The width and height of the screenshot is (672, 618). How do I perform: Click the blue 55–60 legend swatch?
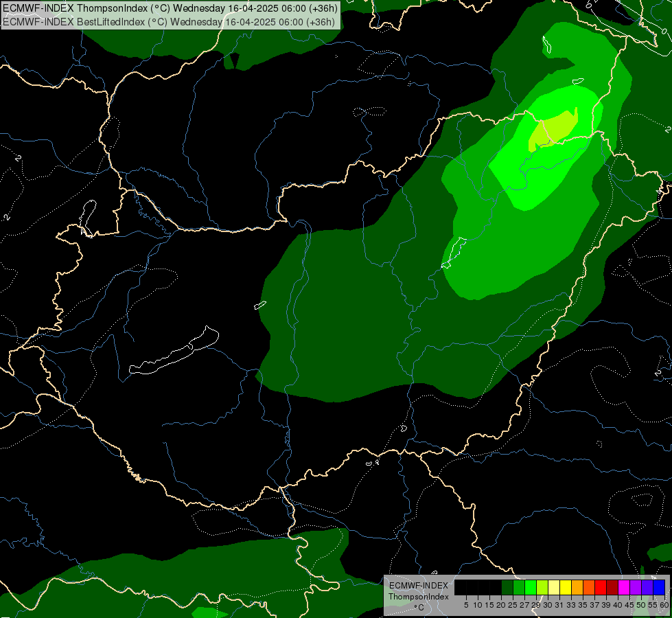pyautogui.click(x=659, y=587)
